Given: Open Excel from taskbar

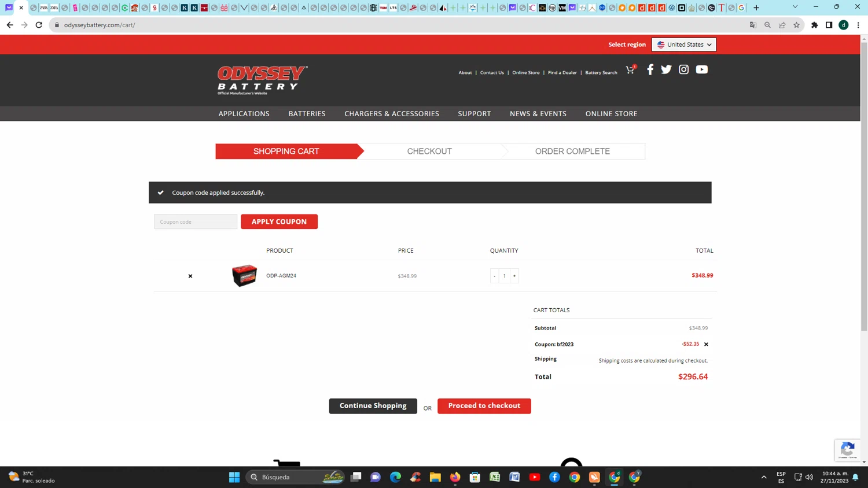Looking at the screenshot, I should [x=495, y=477].
